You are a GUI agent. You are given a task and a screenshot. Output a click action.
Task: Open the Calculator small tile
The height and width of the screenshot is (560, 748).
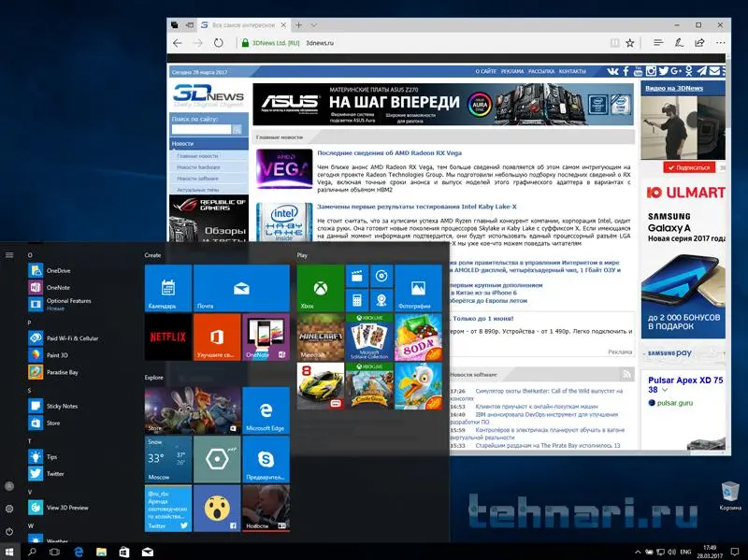pyautogui.click(x=357, y=300)
